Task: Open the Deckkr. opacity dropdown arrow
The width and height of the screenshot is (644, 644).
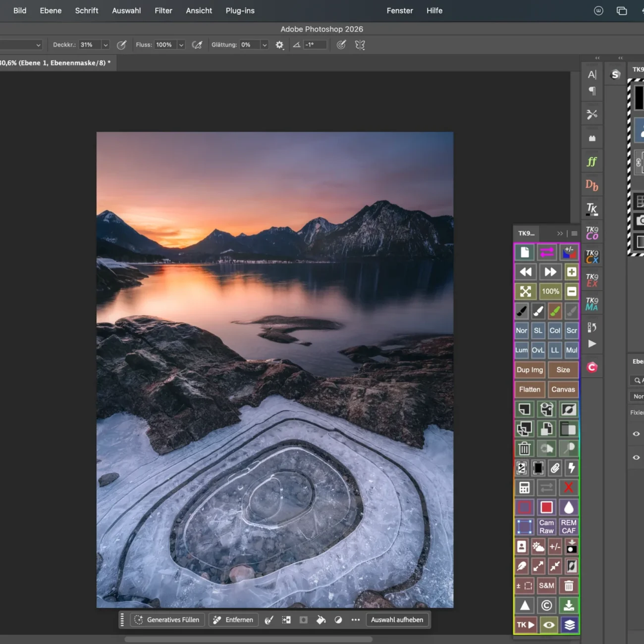Action: (x=106, y=45)
